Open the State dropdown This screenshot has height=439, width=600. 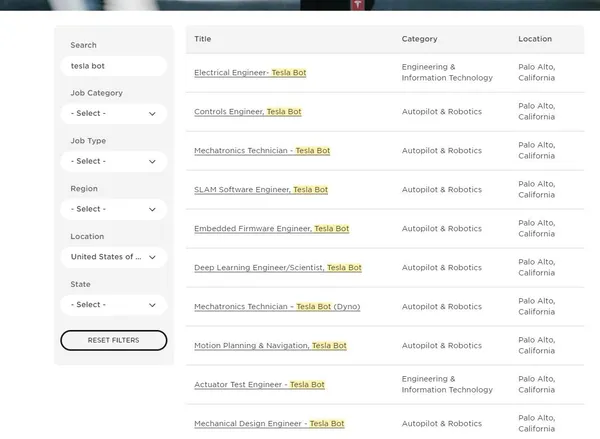[113, 305]
